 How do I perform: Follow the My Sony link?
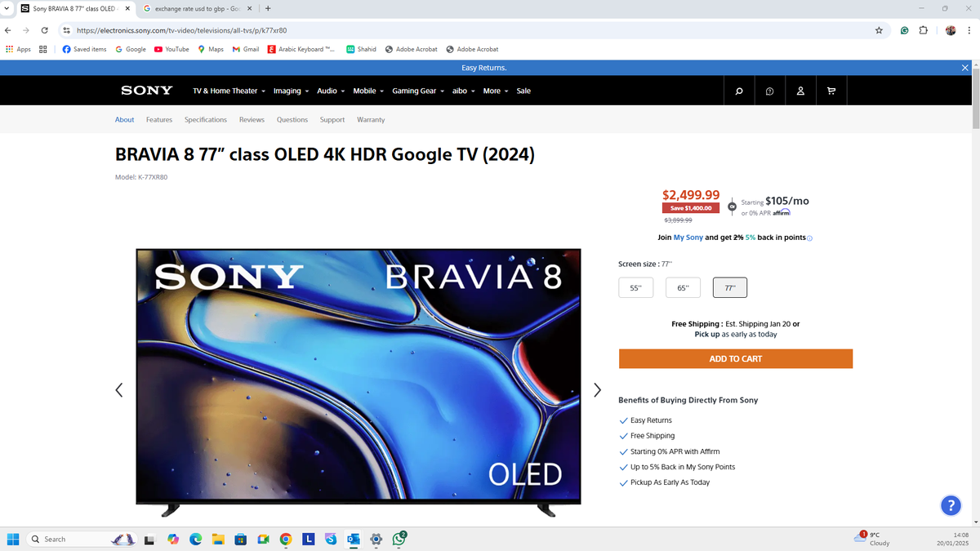688,238
